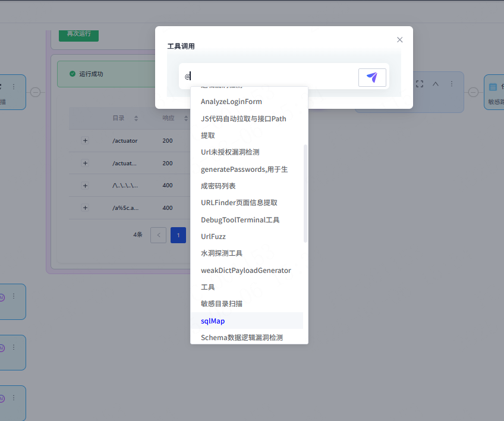This screenshot has height=421, width=504.
Task: Click the green 再次运行 button
Action: point(78,34)
